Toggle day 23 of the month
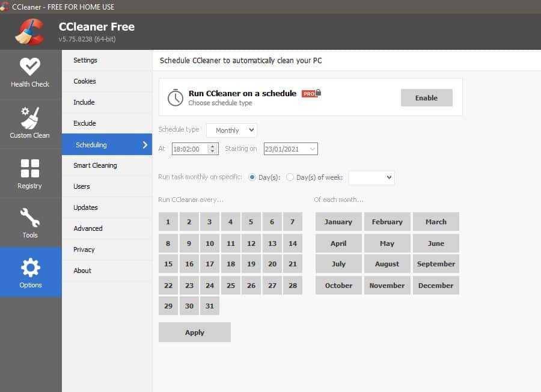 pyautogui.click(x=189, y=286)
